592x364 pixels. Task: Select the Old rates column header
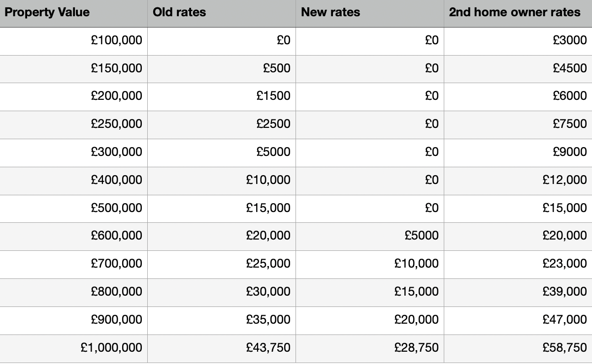222,13
